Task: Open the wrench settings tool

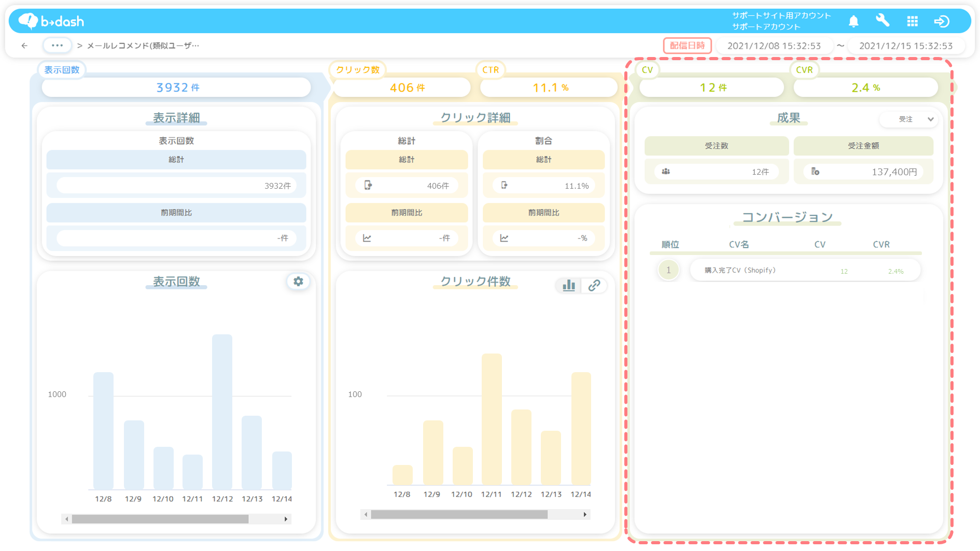Action: tap(883, 21)
